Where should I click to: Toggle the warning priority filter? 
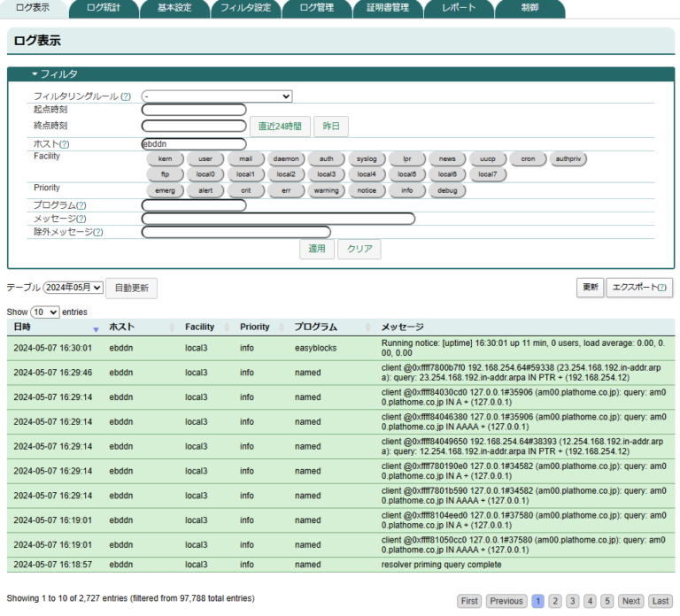click(x=326, y=190)
